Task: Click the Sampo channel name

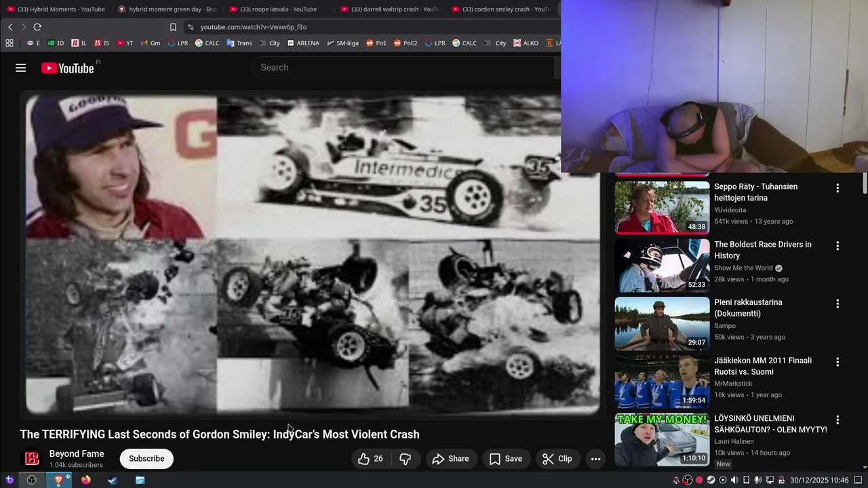Action: 725,325
